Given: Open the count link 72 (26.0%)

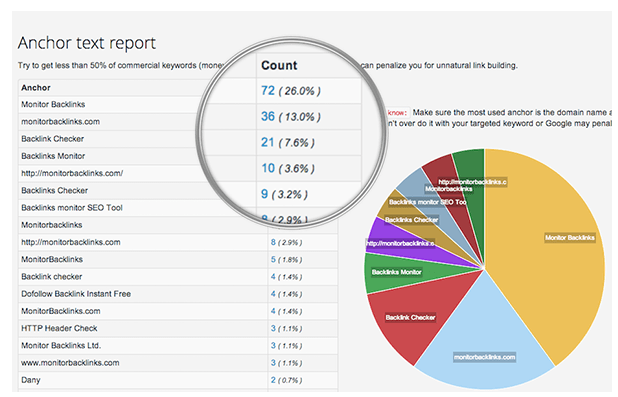Looking at the screenshot, I should [x=290, y=91].
